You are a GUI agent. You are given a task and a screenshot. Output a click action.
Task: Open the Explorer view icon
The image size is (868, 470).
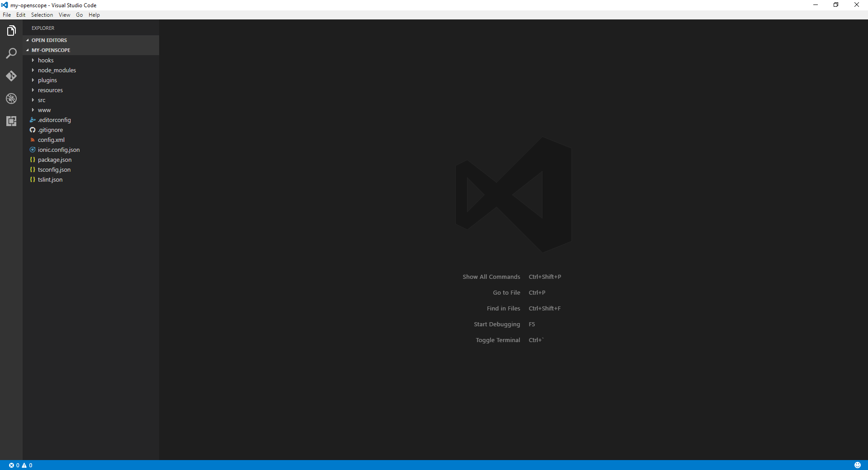click(11, 31)
